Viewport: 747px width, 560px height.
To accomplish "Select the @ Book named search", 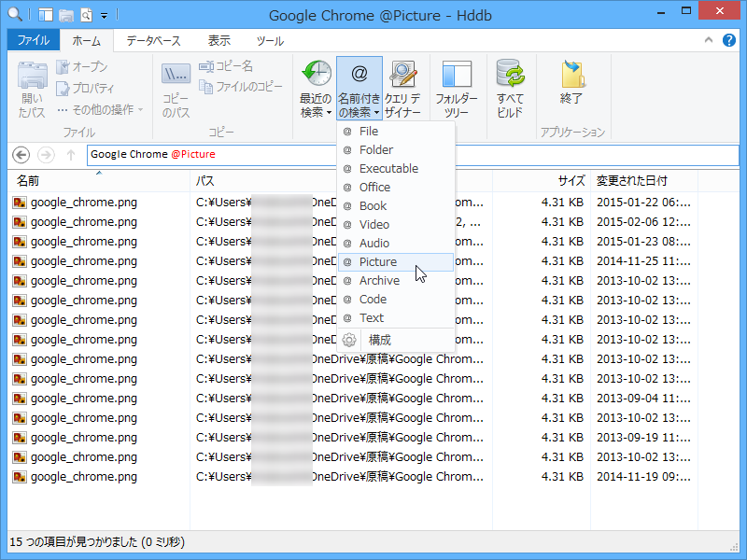I will (x=395, y=205).
